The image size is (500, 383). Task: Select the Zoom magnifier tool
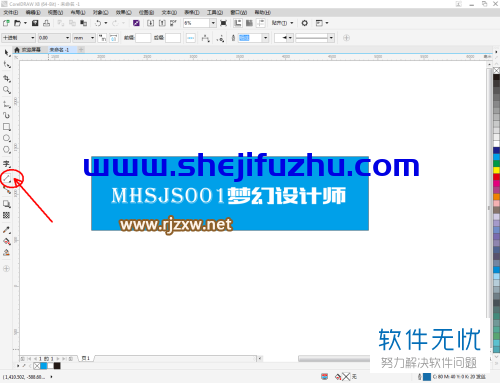7,90
